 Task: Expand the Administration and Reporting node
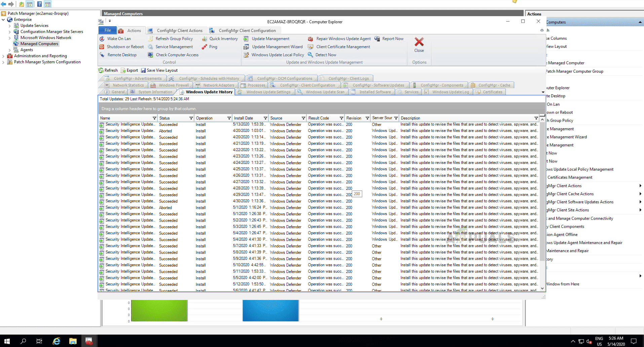pos(3,56)
